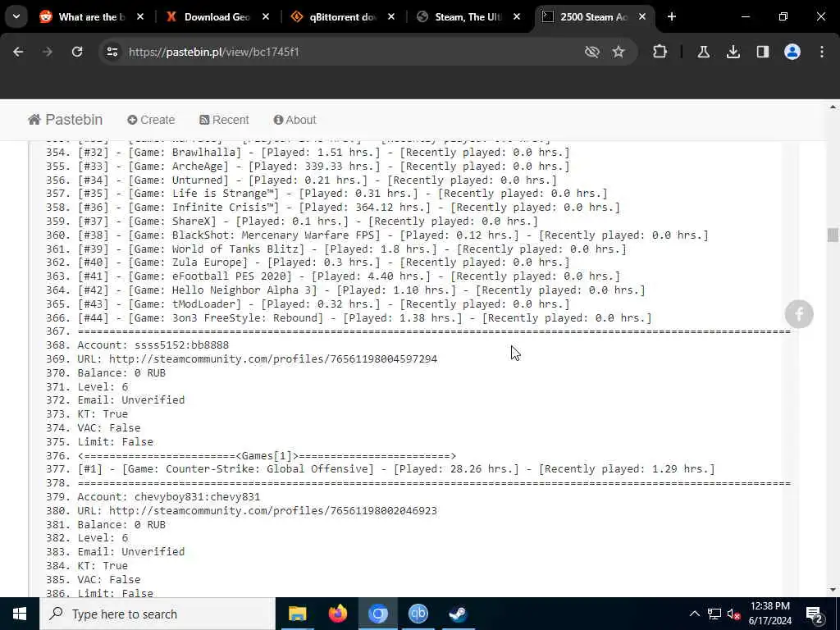
Task: Select the 'Zula Europe' line
Action: (x=323, y=262)
